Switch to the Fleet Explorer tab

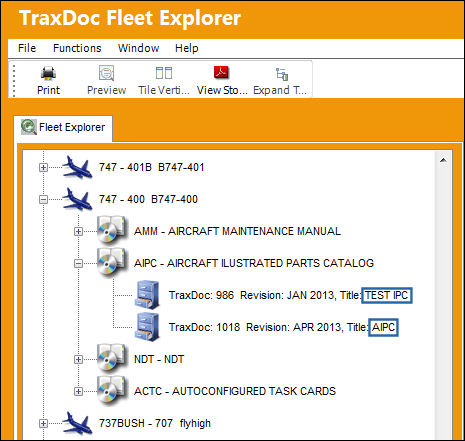click(x=63, y=128)
